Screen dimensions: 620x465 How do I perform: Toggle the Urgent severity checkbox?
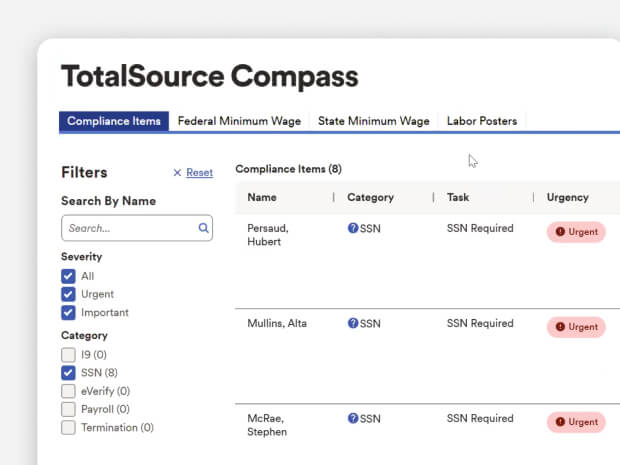(x=68, y=294)
